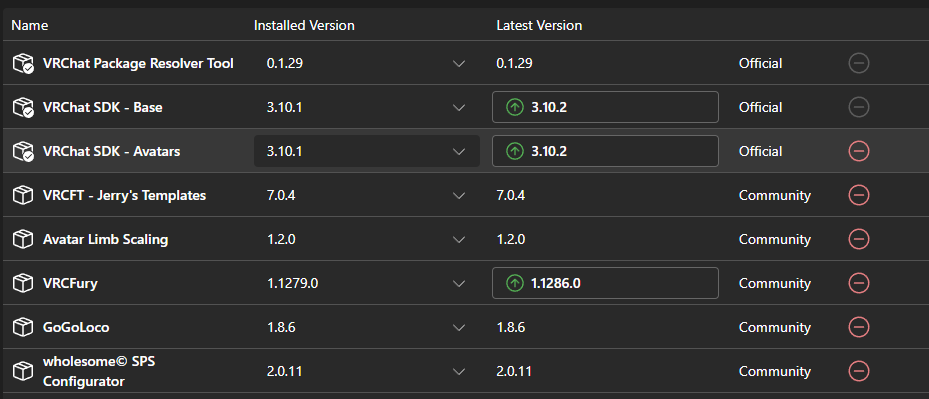Open version dropdown for GoGoLoco
The width and height of the screenshot is (929, 399).
click(x=459, y=327)
